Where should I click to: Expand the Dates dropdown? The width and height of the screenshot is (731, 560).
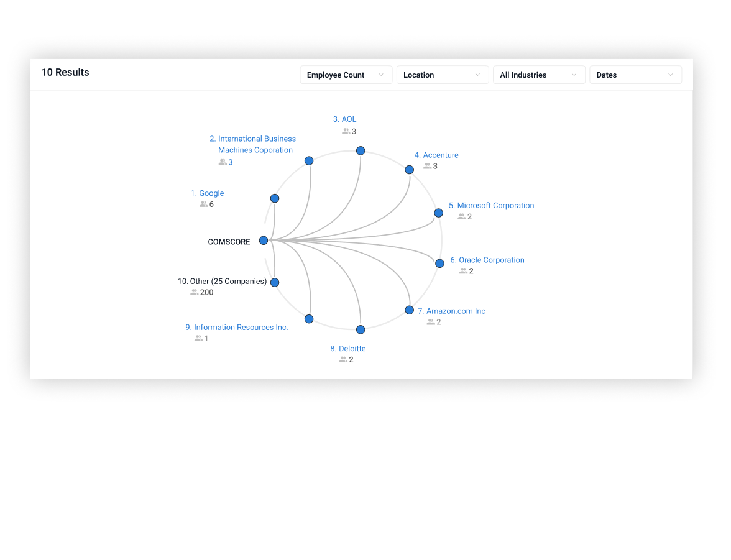point(635,75)
